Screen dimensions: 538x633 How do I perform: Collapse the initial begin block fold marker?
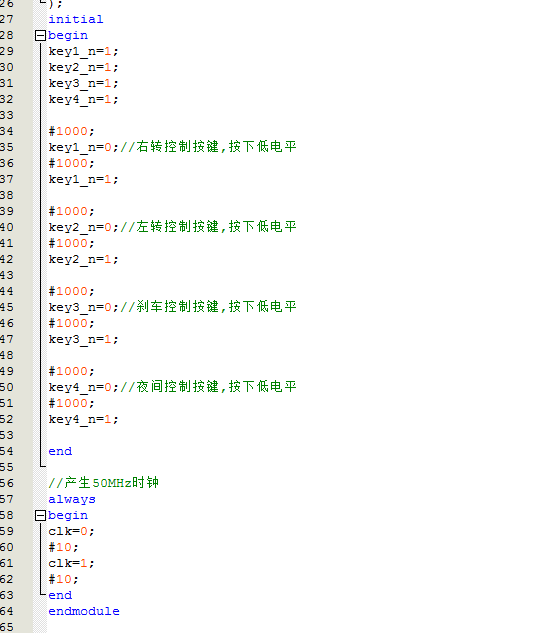[40, 36]
